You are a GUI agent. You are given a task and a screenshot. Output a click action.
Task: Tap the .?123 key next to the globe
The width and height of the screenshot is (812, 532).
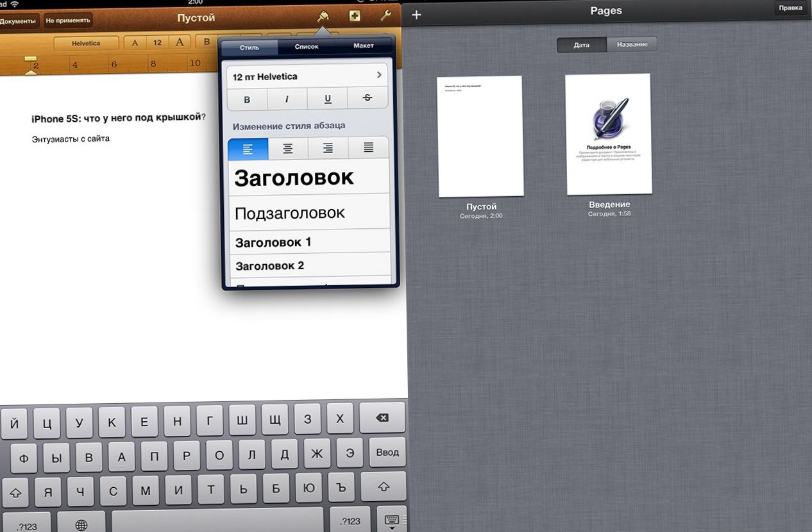click(x=26, y=526)
